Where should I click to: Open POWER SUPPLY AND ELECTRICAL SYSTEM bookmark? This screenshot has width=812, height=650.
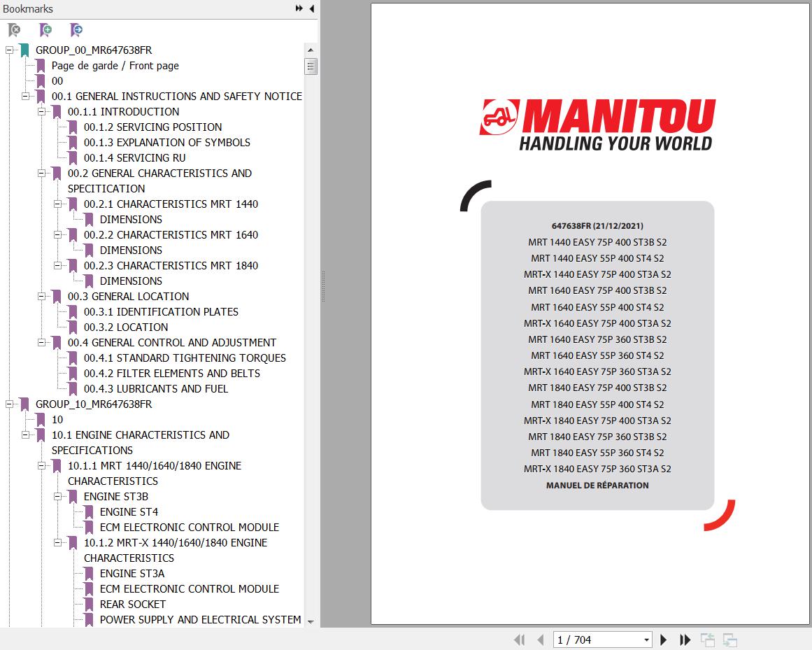point(201,620)
